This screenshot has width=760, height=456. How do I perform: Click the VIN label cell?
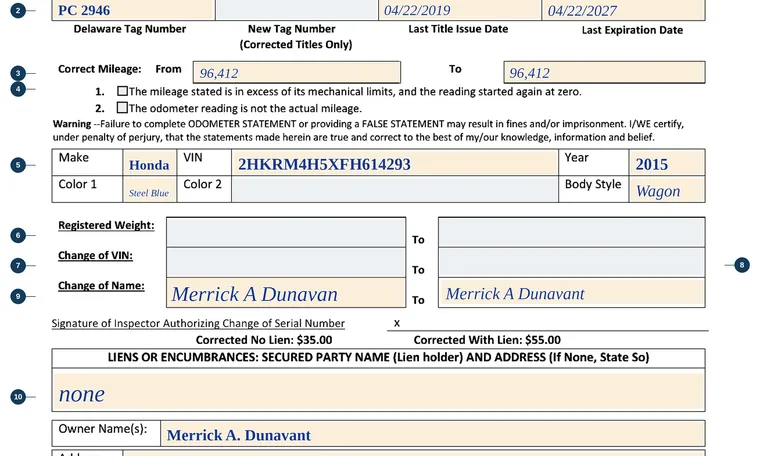(x=204, y=163)
